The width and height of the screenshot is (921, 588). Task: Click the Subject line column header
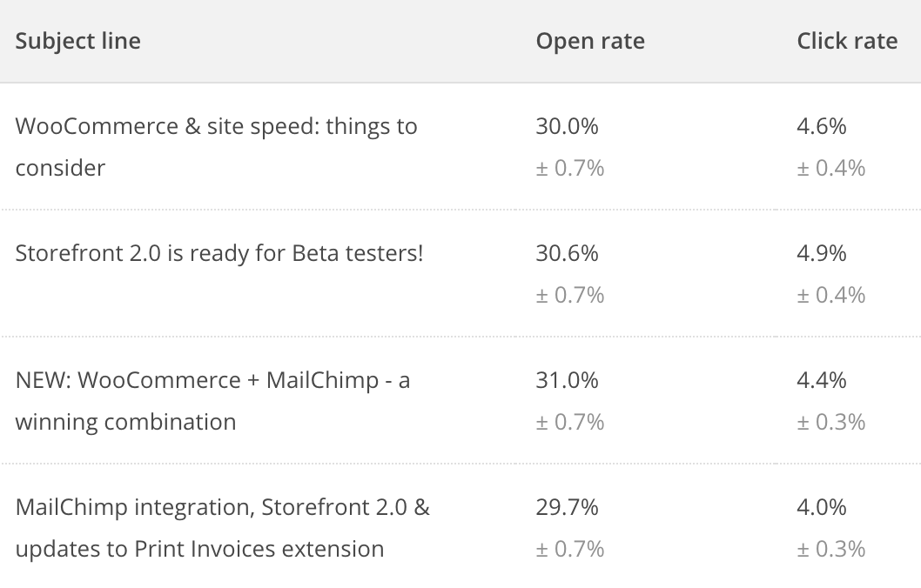[x=78, y=41]
